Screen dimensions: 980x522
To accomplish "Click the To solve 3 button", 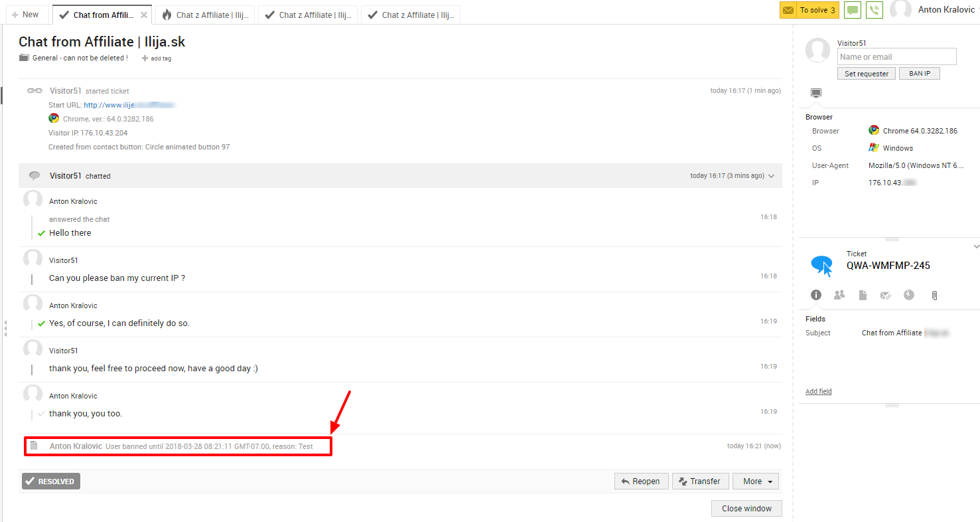I will (x=809, y=10).
